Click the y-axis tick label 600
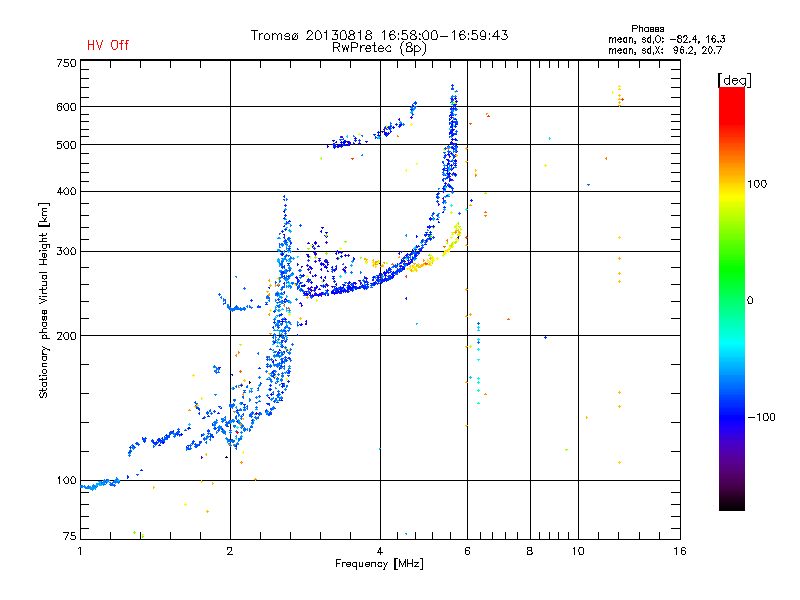Screen dimensions: 800x600 coord(66,107)
